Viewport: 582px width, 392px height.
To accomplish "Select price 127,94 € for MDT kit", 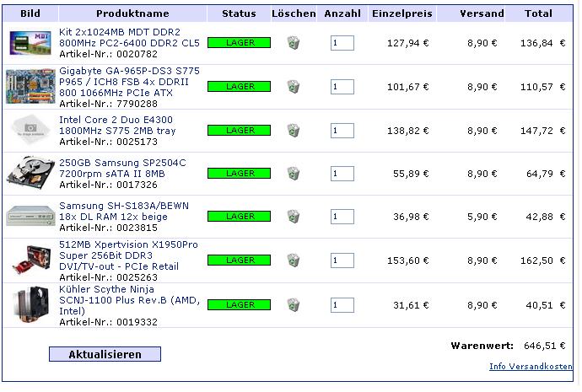I will click(408, 43).
